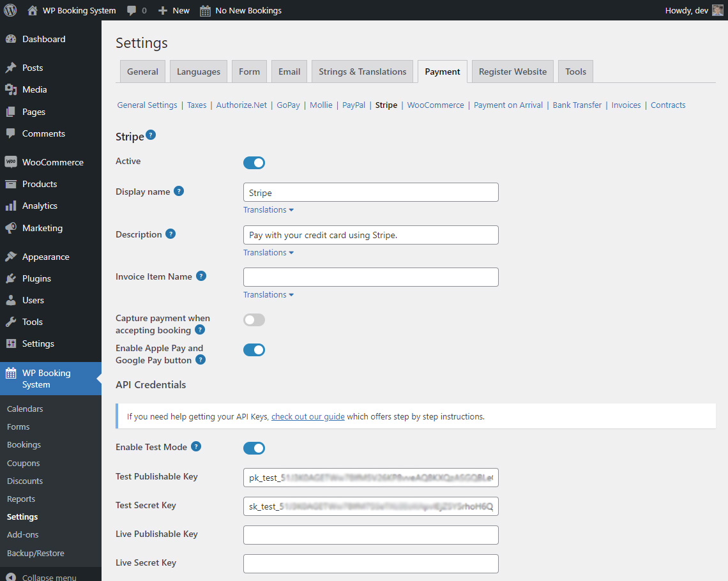The image size is (728, 581).
Task: Click the Posts pin icon in sidebar
Action: point(11,68)
